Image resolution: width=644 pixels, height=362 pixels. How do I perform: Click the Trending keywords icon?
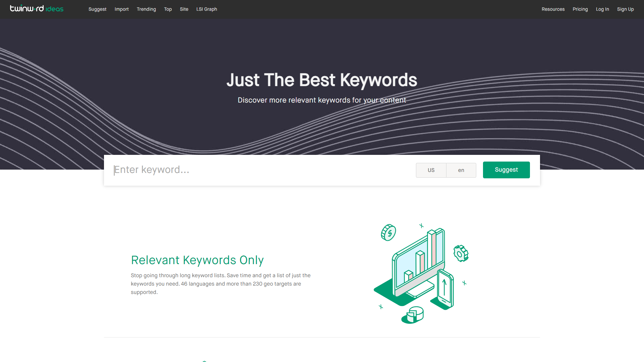pyautogui.click(x=146, y=9)
